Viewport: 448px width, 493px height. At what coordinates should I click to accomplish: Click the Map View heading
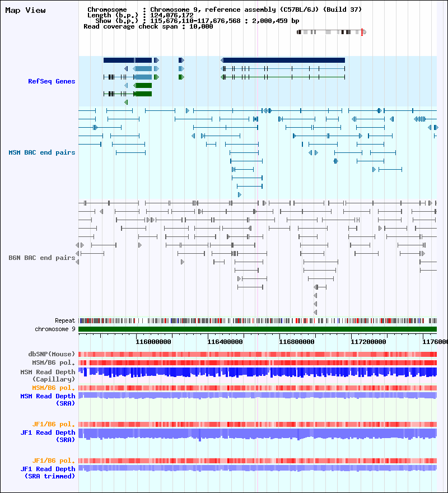coord(25,11)
